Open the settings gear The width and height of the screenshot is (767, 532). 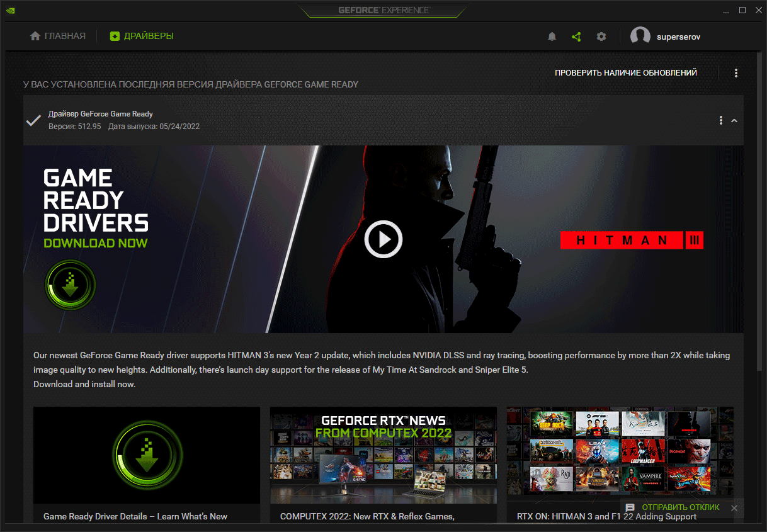[x=601, y=37]
